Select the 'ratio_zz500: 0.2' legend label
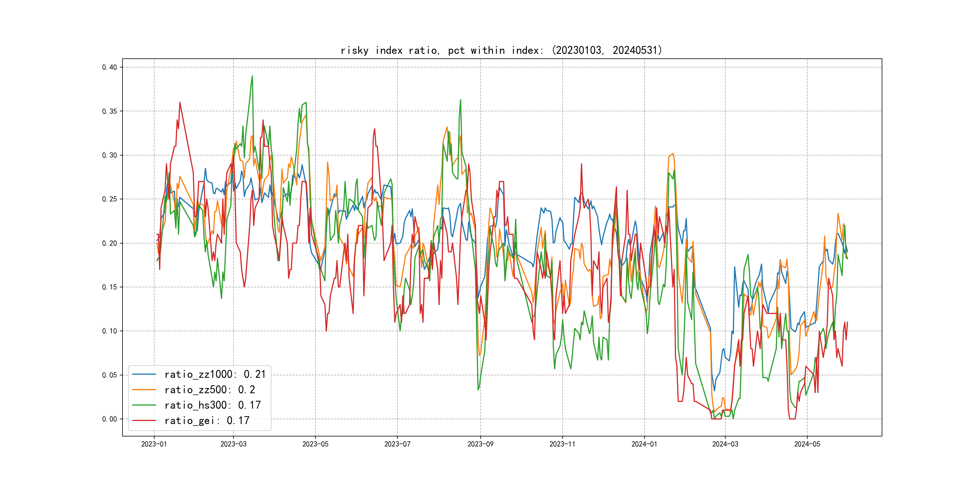The height and width of the screenshot is (490, 980). (210, 390)
